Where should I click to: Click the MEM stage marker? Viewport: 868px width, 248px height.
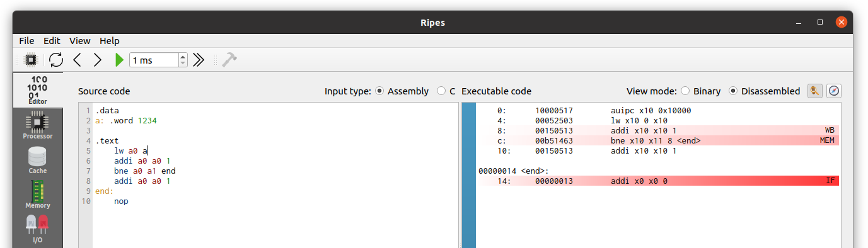click(x=827, y=140)
